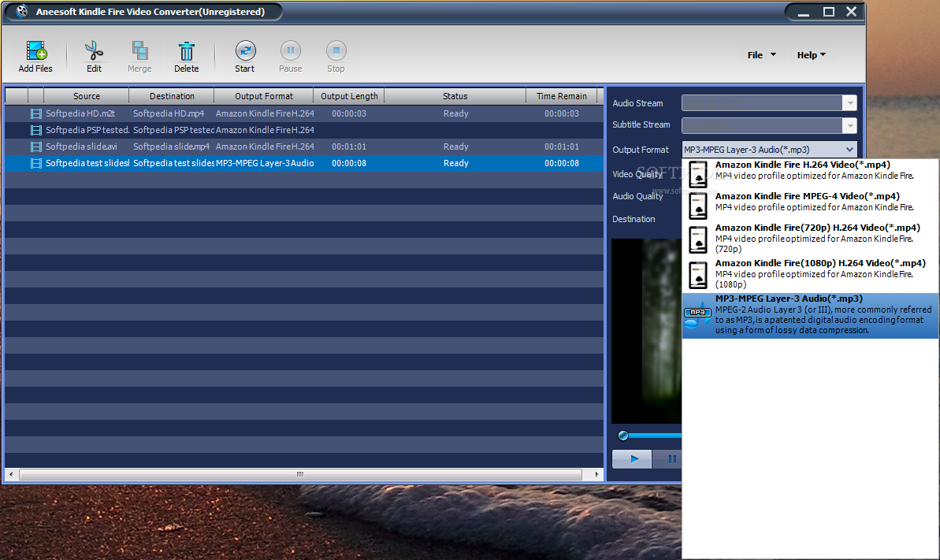This screenshot has height=560, width=940.
Task: Click the Delete trash icon
Action: [187, 51]
